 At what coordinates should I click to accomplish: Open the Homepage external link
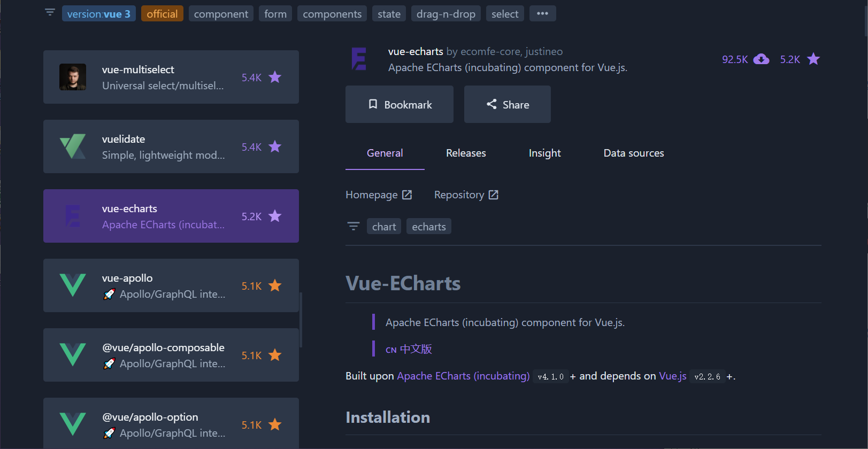379,195
